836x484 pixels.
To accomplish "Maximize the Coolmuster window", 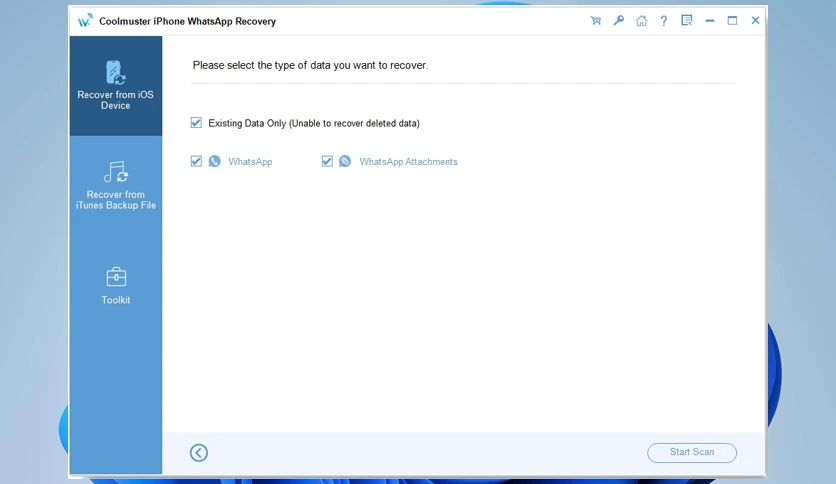I will tap(733, 20).
